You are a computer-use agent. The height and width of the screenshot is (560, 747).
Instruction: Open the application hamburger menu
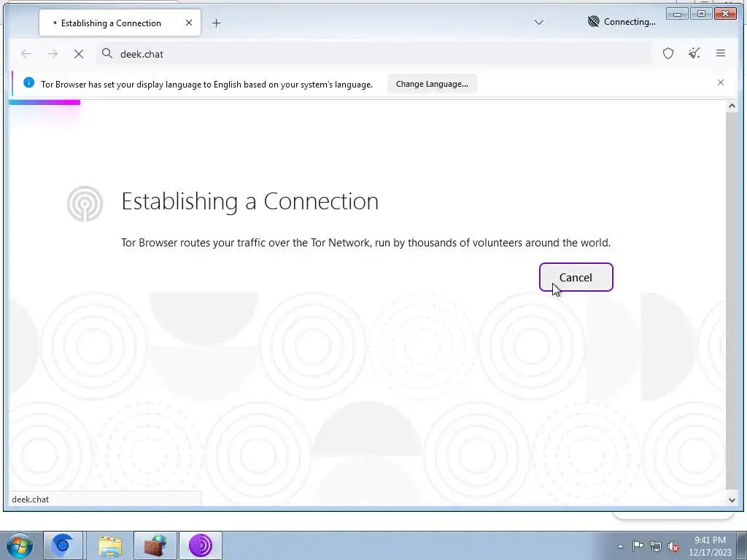pos(720,53)
